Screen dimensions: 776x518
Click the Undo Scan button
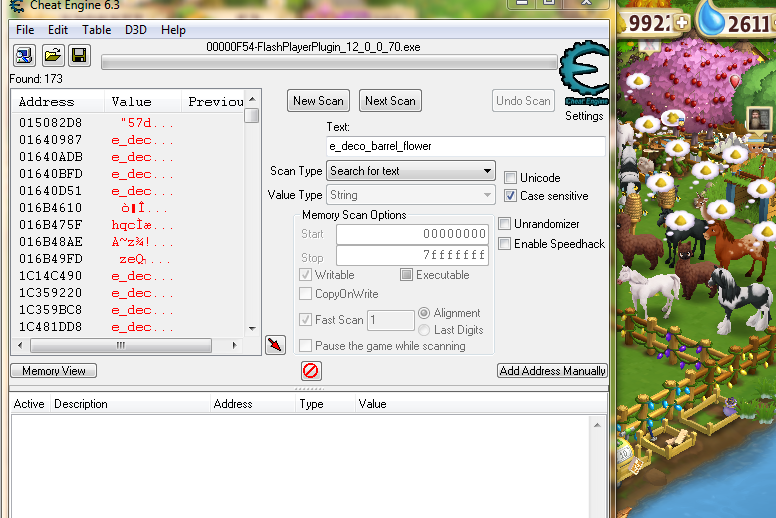(x=523, y=101)
